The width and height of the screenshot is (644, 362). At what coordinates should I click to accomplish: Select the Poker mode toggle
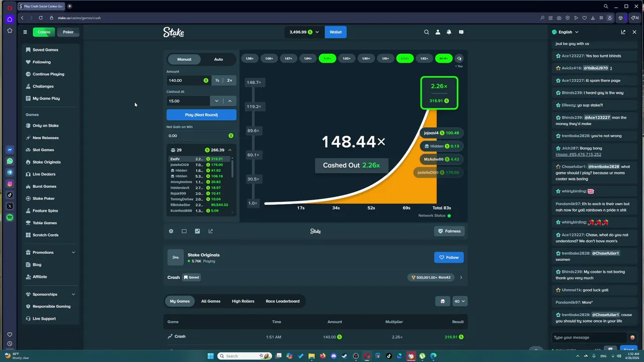pos(68,32)
